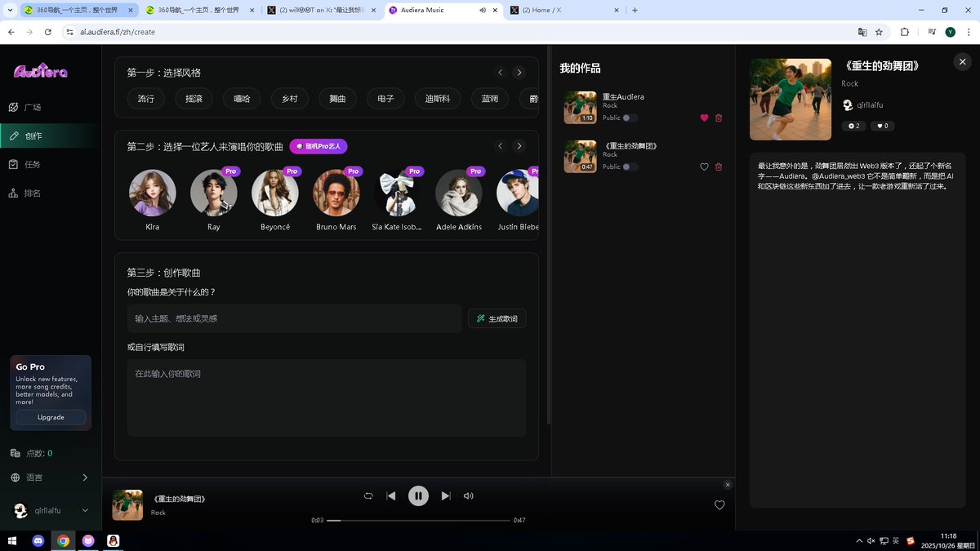
Task: Click player bar album cover
Action: tap(127, 504)
